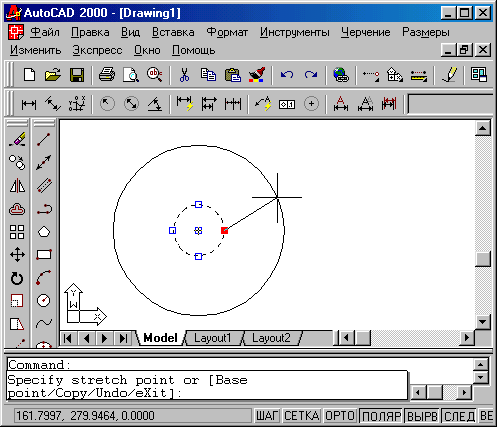Select the Linear Dimension tool

[x=29, y=104]
